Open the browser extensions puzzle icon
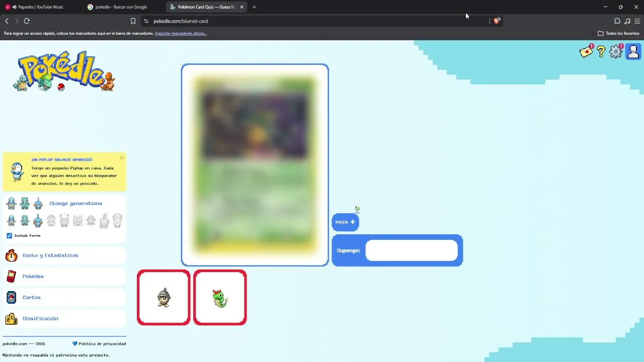 (617, 21)
